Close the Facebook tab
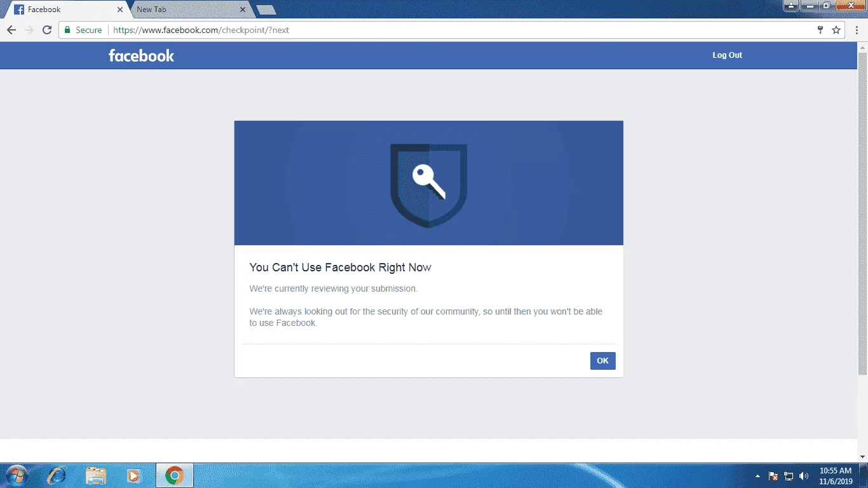This screenshot has width=868, height=488. (120, 10)
